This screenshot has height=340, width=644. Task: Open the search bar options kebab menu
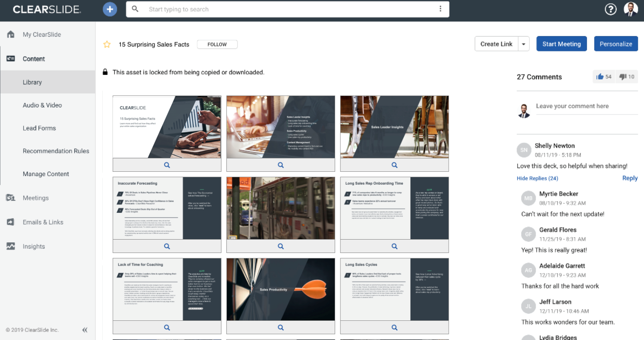coord(440,9)
